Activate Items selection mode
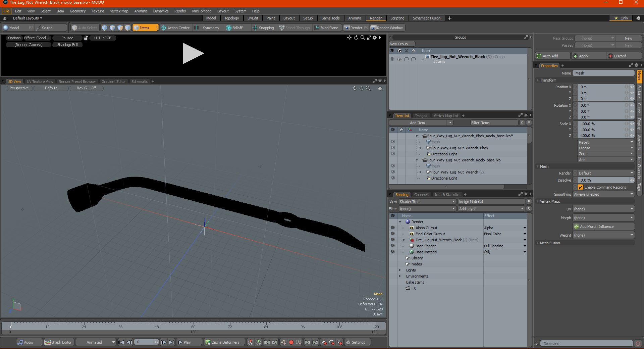Image resolution: width=644 pixels, height=349 pixels. 145,28
